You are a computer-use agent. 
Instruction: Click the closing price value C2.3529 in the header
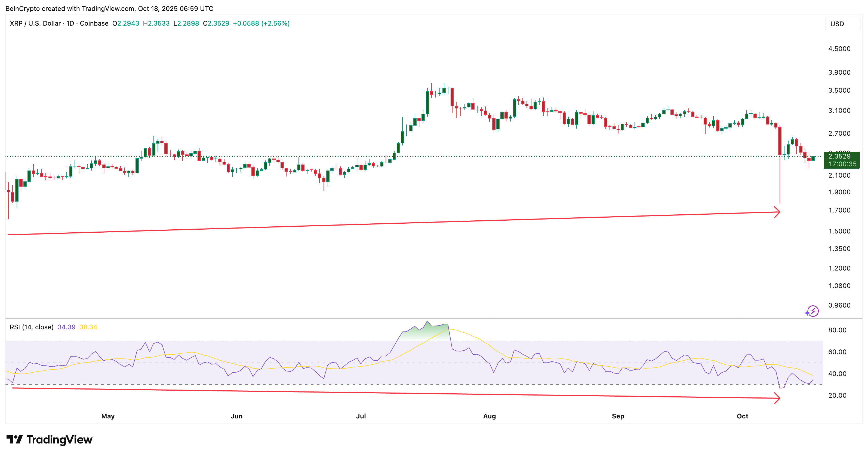point(216,23)
